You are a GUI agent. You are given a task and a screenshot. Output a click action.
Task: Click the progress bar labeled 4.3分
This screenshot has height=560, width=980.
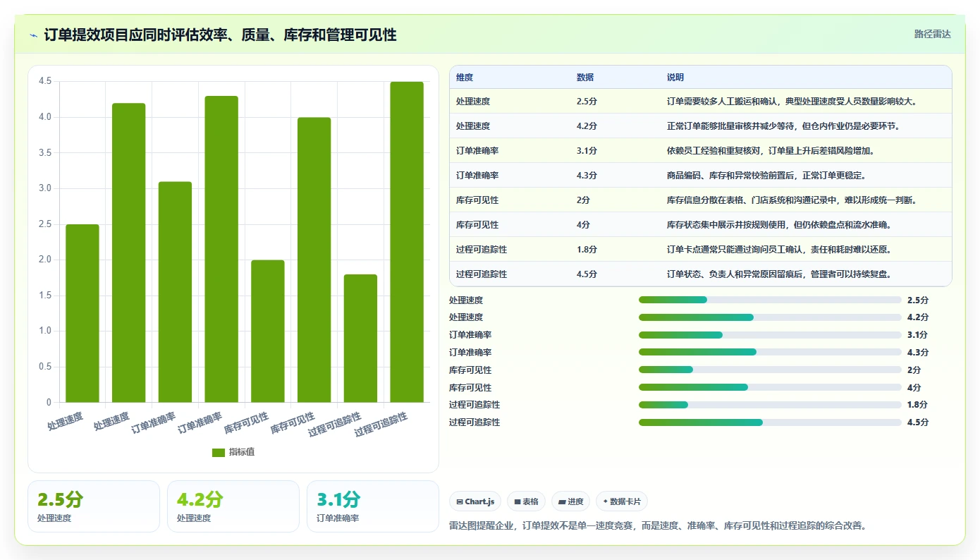point(770,352)
